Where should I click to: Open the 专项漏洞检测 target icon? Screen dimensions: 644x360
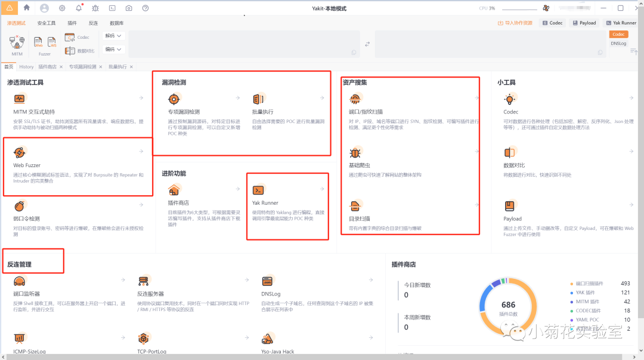click(174, 99)
